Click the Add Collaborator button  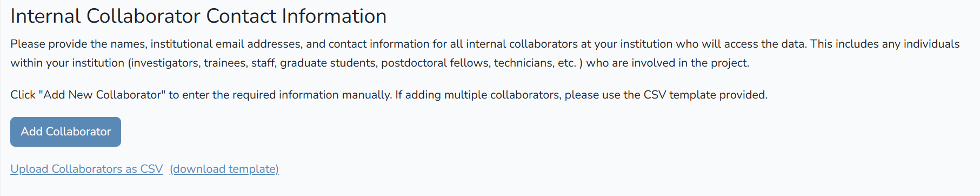coord(65,132)
